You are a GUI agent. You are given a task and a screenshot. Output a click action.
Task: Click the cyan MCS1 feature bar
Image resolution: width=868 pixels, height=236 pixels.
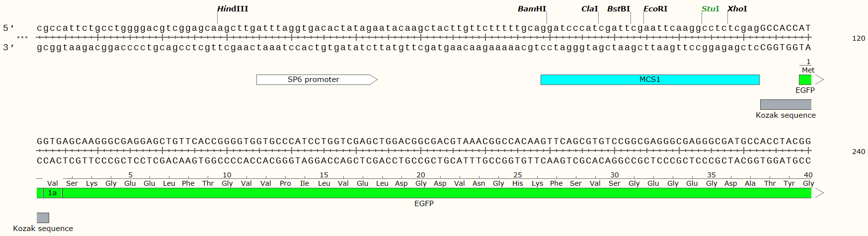pos(649,79)
